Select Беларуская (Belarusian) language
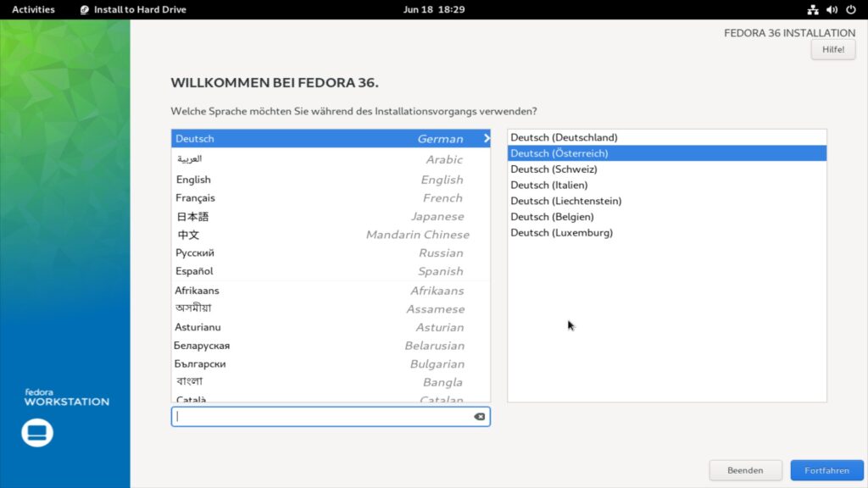Viewport: 868px width, 488px height. 331,346
